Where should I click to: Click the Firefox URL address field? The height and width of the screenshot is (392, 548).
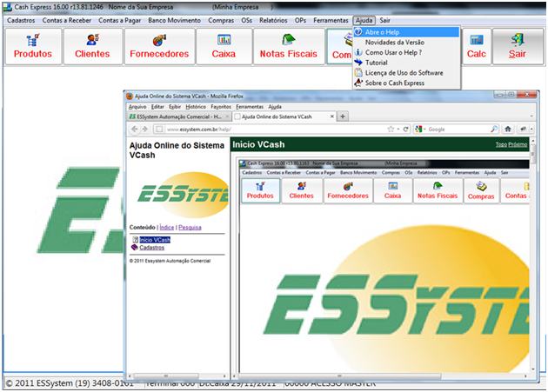pyautogui.click(x=261, y=129)
